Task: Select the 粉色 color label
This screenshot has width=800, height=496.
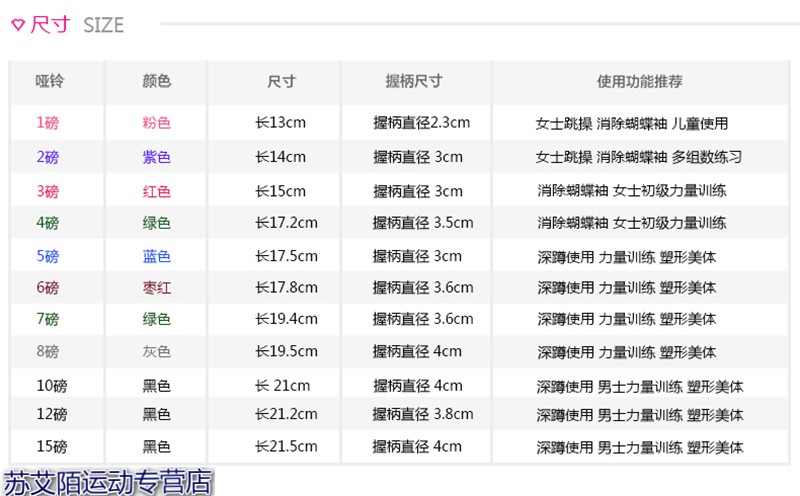Action: click(x=157, y=124)
